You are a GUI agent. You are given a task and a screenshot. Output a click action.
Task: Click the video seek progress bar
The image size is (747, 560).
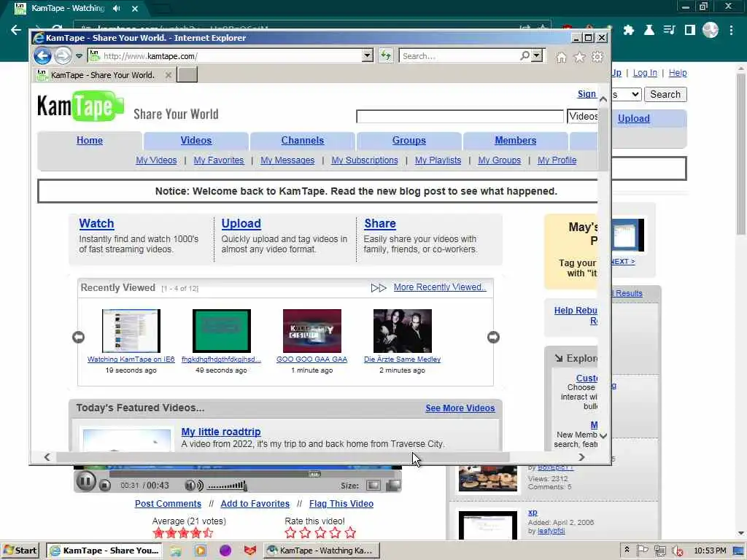click(x=255, y=474)
